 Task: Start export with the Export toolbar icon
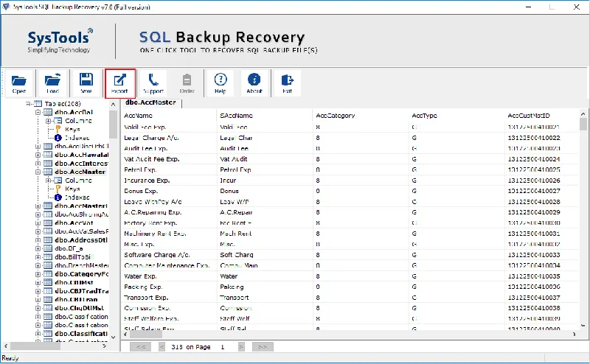pos(120,83)
